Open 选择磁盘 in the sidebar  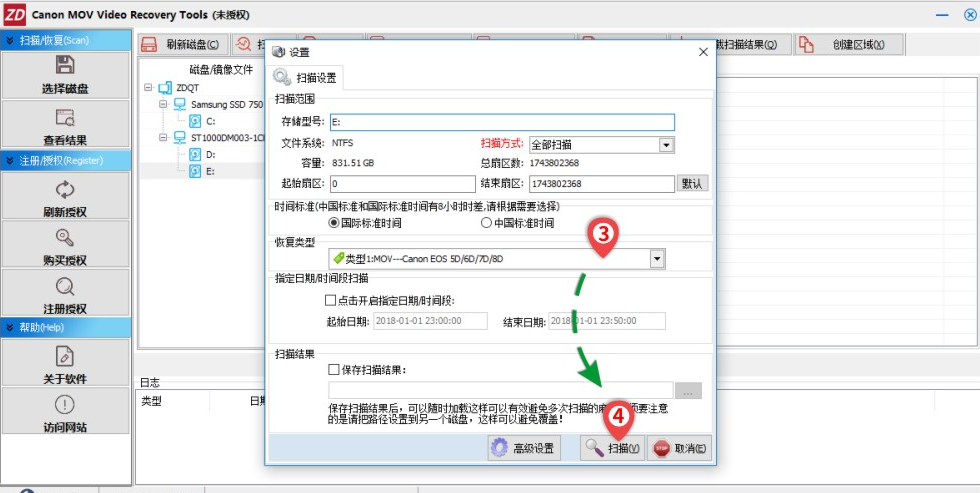[x=65, y=75]
